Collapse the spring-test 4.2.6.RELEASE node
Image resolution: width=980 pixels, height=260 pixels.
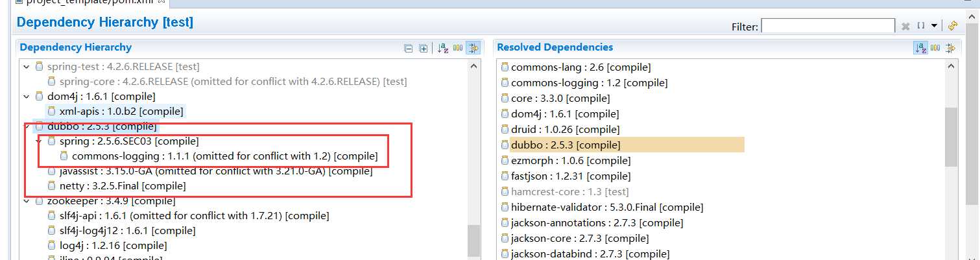click(x=26, y=67)
